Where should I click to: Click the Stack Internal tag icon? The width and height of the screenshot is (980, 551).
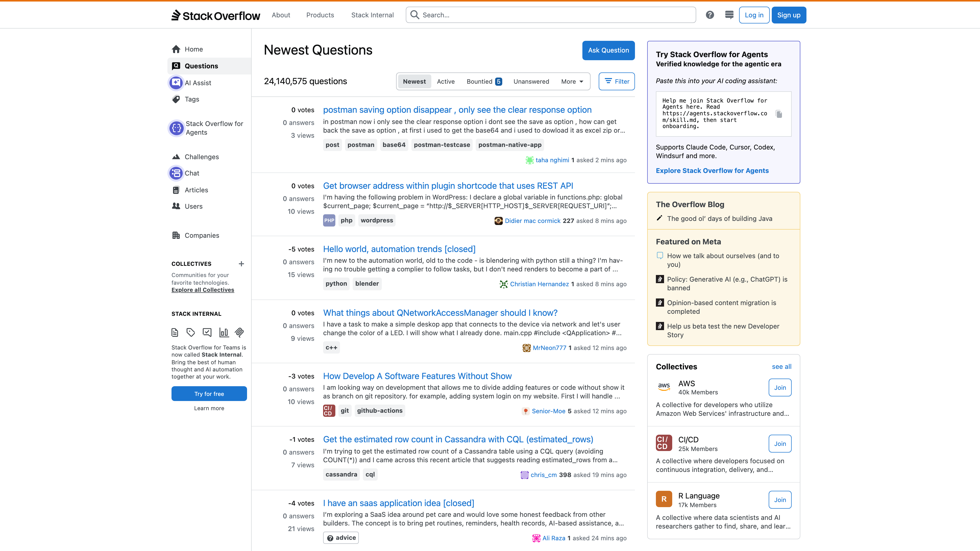click(191, 332)
